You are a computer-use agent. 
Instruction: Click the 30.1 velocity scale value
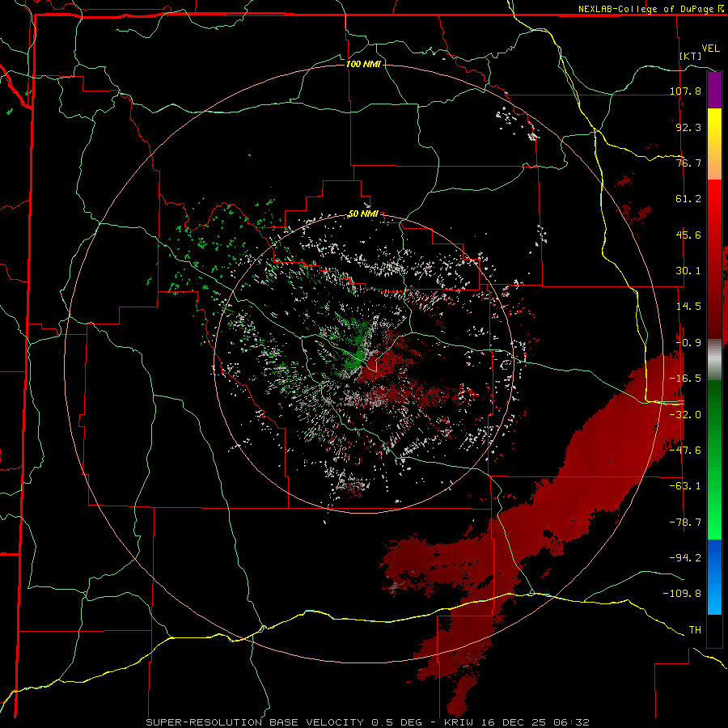(x=688, y=271)
